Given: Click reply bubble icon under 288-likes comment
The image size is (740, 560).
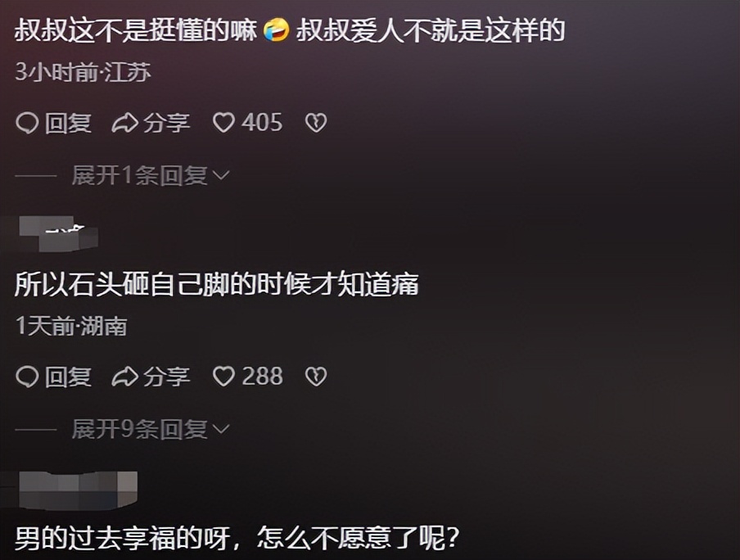Looking at the screenshot, I should tap(27, 377).
